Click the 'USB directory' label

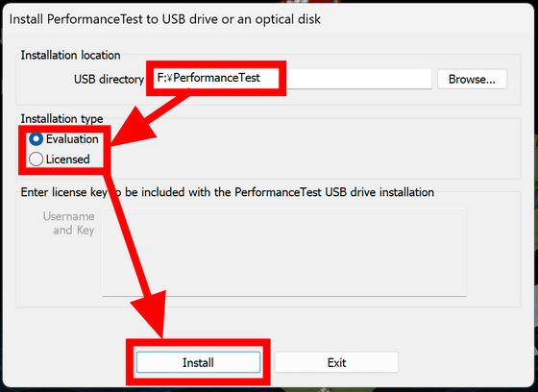[x=109, y=80]
